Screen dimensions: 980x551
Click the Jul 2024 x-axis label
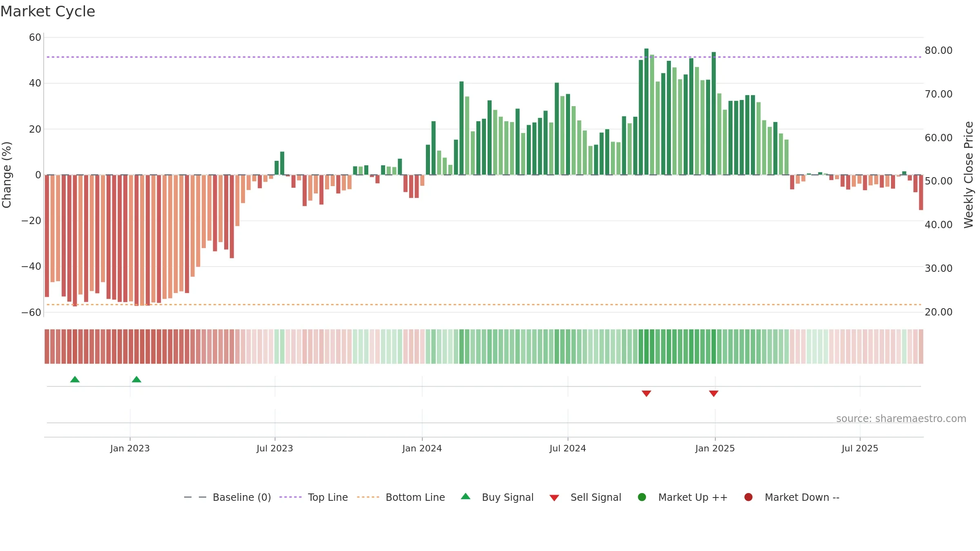(x=568, y=448)
